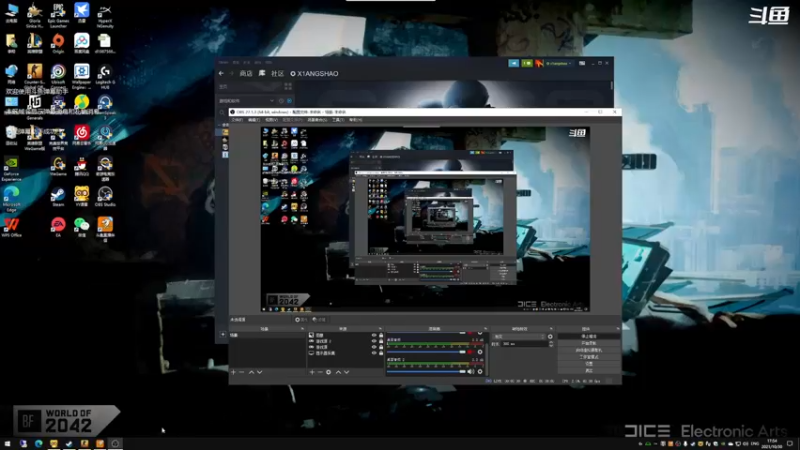Screen dimensions: 800x450
Task: Open source properties gear in Sources toolbar
Action: (x=329, y=372)
